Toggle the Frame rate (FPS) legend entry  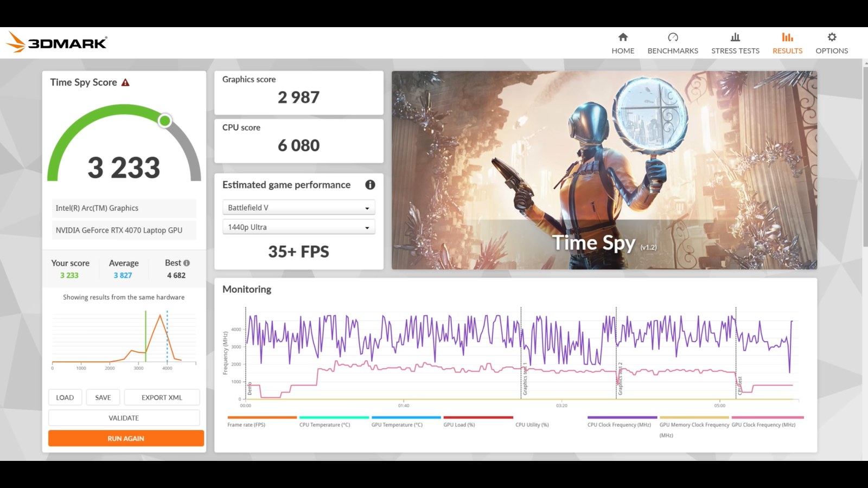coord(262,422)
